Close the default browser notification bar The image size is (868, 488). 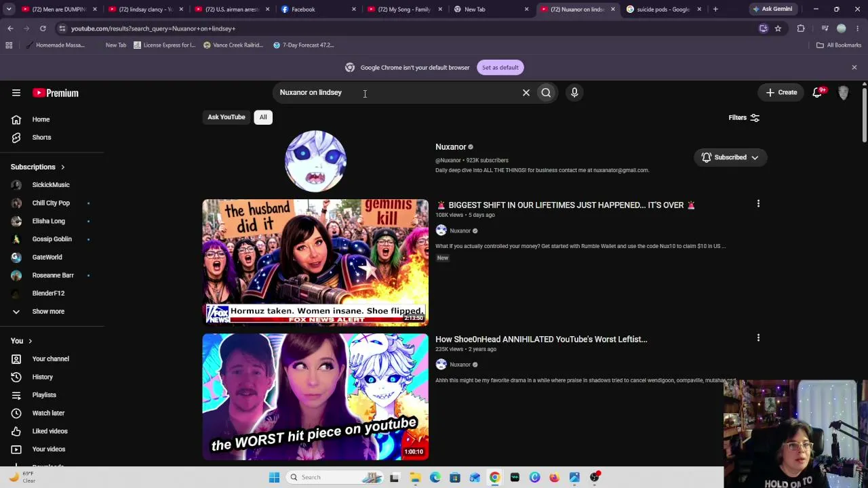click(x=854, y=67)
